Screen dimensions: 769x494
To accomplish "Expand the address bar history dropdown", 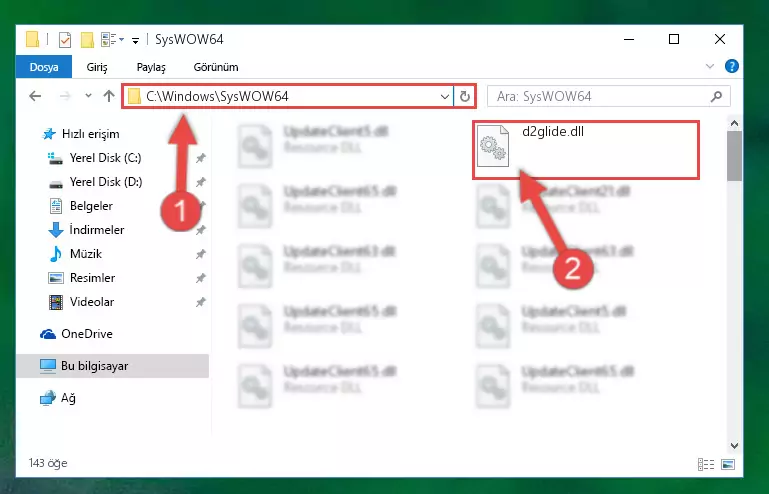I will [445, 96].
